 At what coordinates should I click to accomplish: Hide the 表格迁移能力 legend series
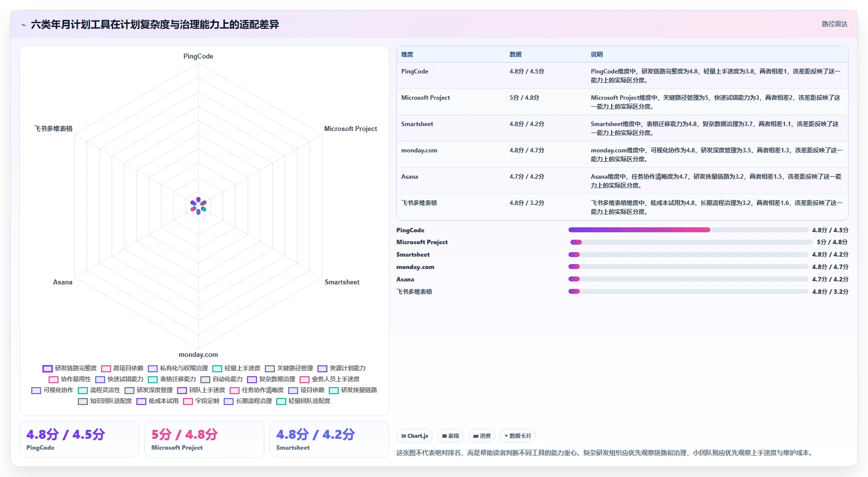(x=172, y=379)
